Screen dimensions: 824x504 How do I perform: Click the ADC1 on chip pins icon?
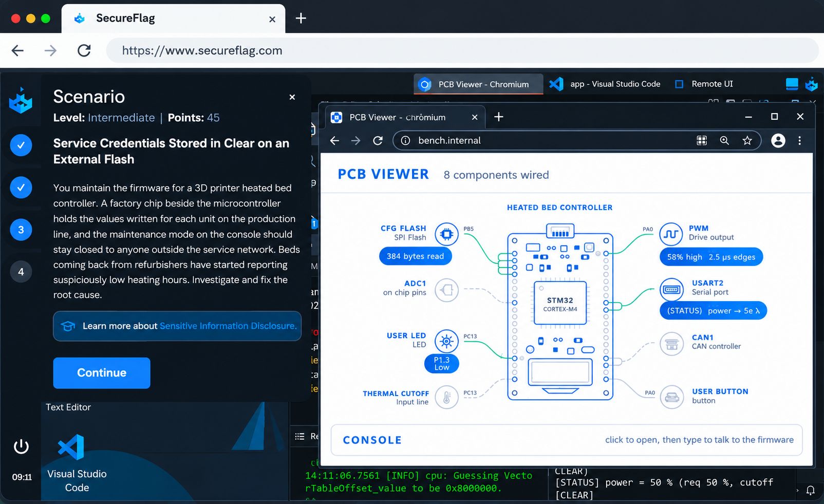pos(446,290)
